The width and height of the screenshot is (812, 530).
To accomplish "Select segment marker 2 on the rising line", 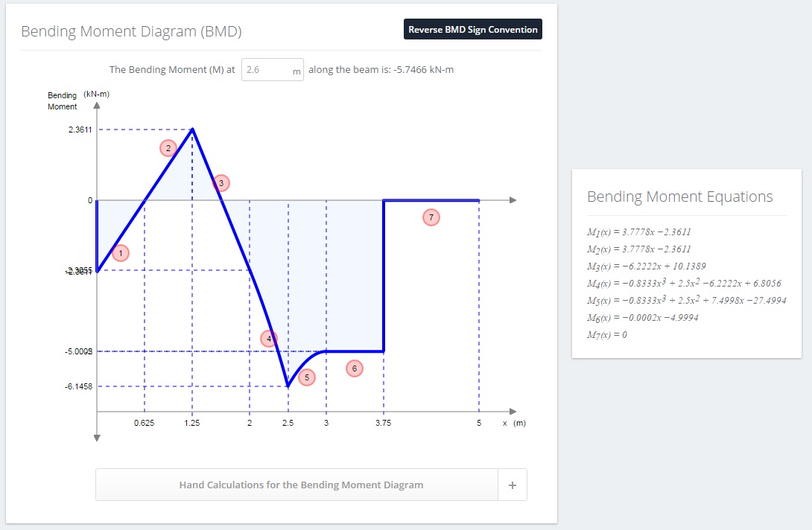I will click(x=168, y=148).
